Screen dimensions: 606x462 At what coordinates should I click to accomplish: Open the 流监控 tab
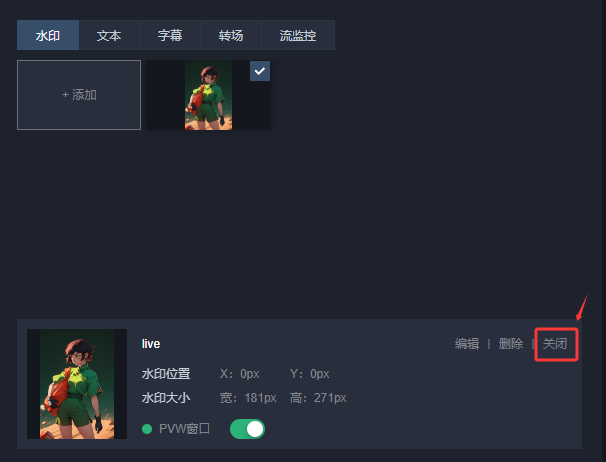pos(298,35)
